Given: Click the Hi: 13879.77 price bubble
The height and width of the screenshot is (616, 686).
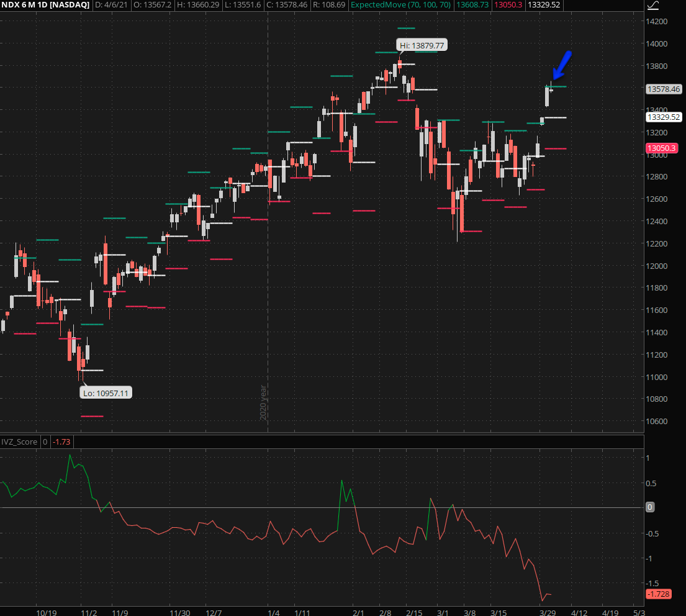Looking at the screenshot, I should pyautogui.click(x=422, y=45).
